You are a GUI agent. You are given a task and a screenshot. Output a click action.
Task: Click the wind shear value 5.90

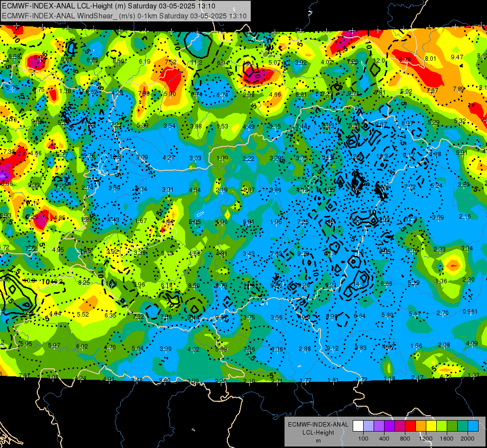click(x=170, y=94)
